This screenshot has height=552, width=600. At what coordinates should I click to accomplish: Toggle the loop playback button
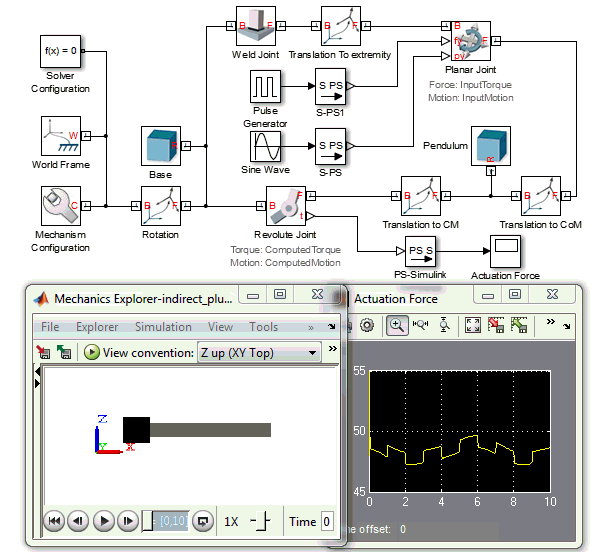click(x=203, y=521)
